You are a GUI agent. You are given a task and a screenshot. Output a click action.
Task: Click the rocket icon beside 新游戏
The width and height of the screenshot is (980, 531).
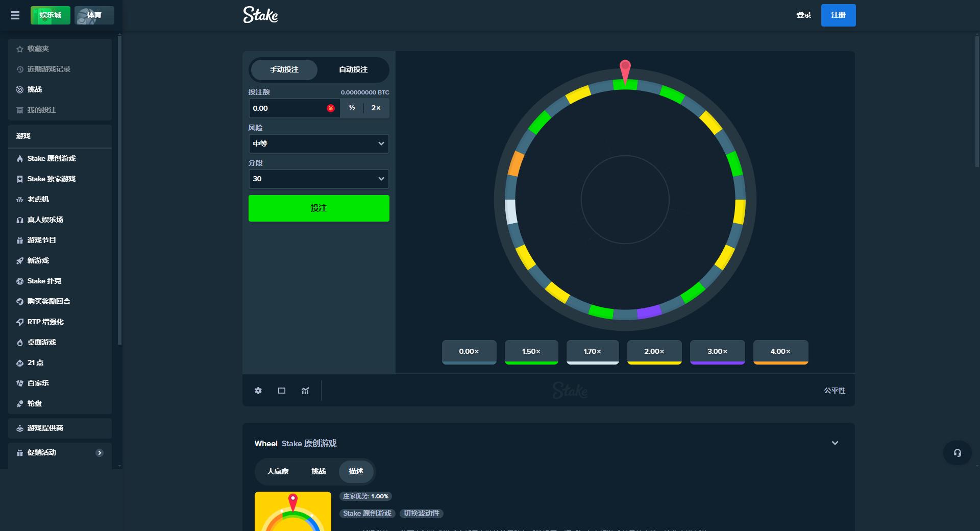click(x=20, y=261)
